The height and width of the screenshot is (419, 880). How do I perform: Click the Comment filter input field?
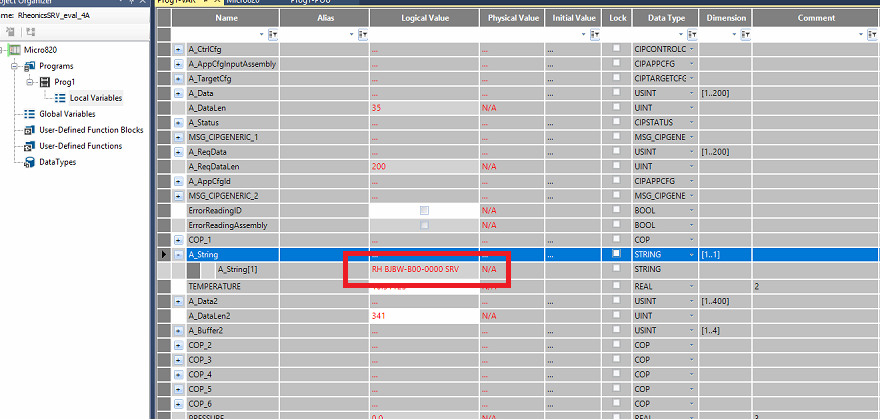(805, 35)
